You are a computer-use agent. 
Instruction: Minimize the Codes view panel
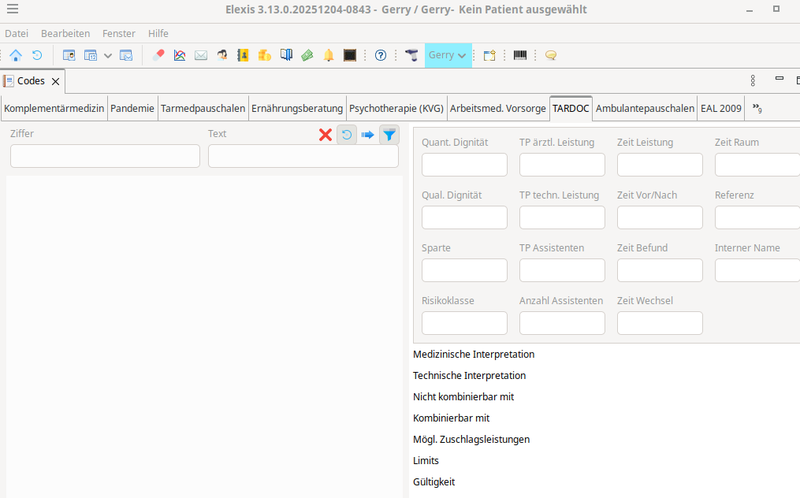coord(779,79)
